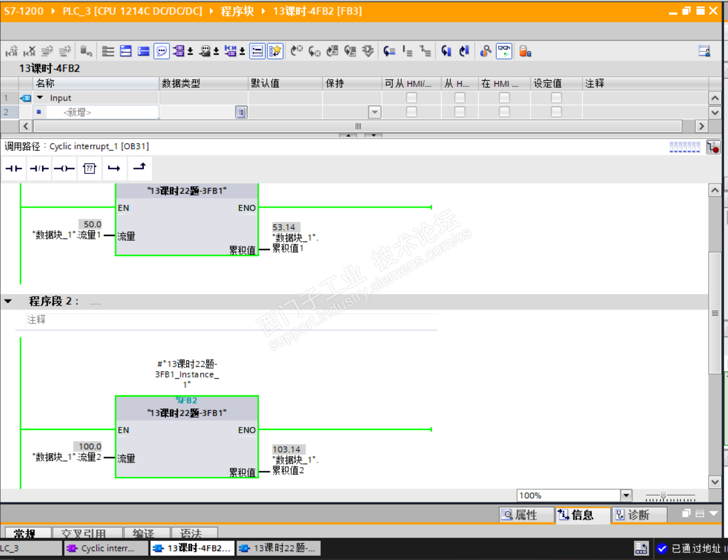The width and height of the screenshot is (728, 560).
Task: Switch to 13课时22题-... editor in taskbar
Action: 278,548
